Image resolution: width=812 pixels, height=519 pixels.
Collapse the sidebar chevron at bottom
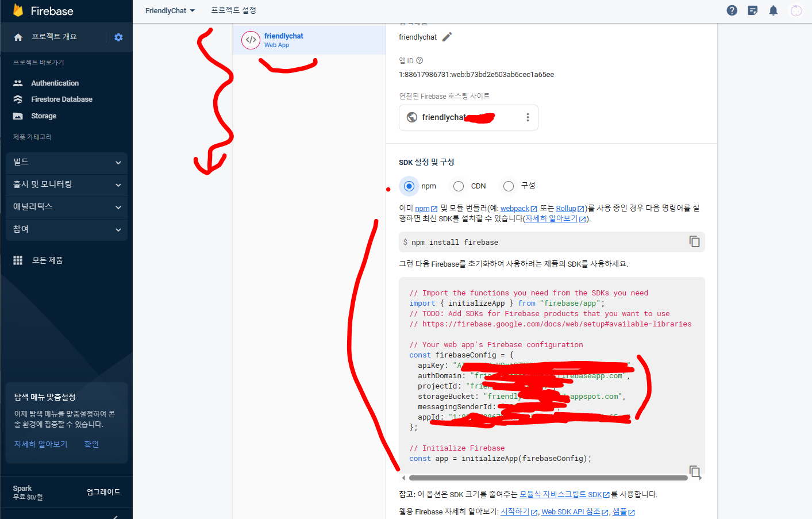pyautogui.click(x=115, y=517)
